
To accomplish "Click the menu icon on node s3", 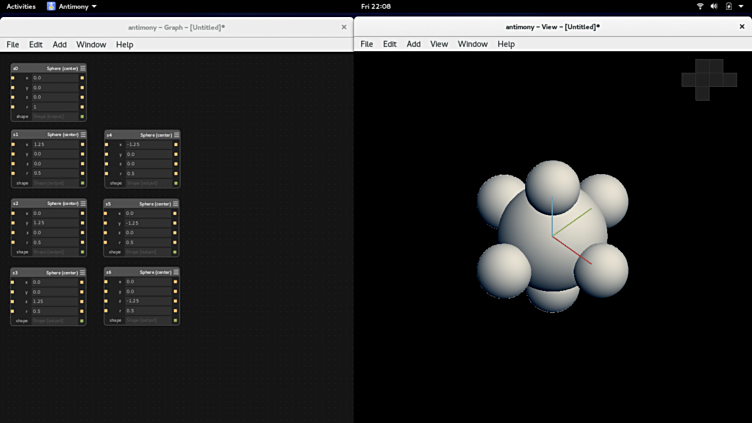I will point(83,272).
